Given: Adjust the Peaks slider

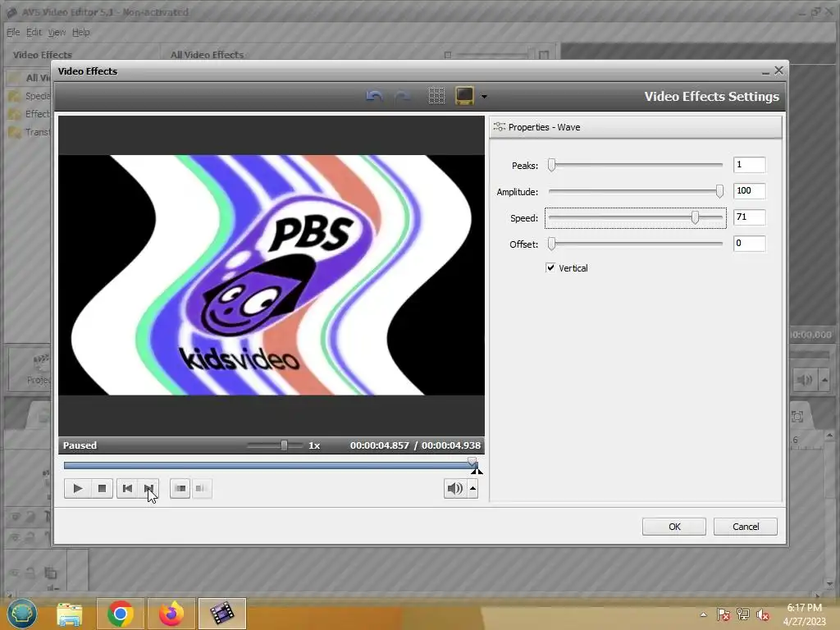Looking at the screenshot, I should click(x=636, y=165).
